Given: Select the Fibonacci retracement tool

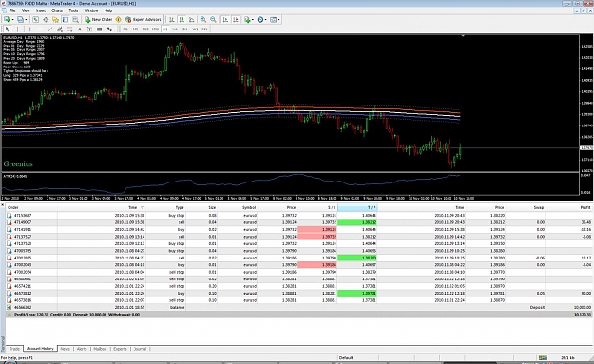Looking at the screenshot, I should pyautogui.click(x=69, y=29).
